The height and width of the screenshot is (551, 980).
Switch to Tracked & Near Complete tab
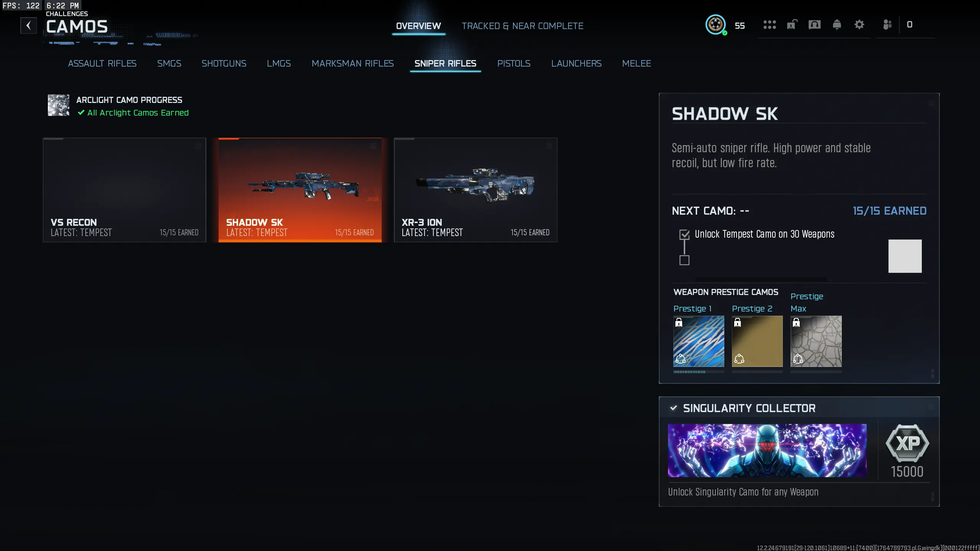pyautogui.click(x=523, y=26)
